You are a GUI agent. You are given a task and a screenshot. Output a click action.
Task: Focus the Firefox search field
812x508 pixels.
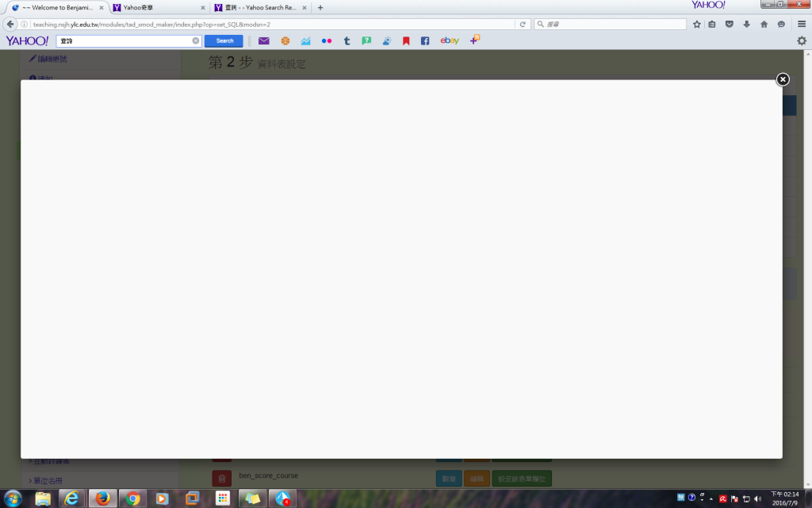pyautogui.click(x=610, y=25)
